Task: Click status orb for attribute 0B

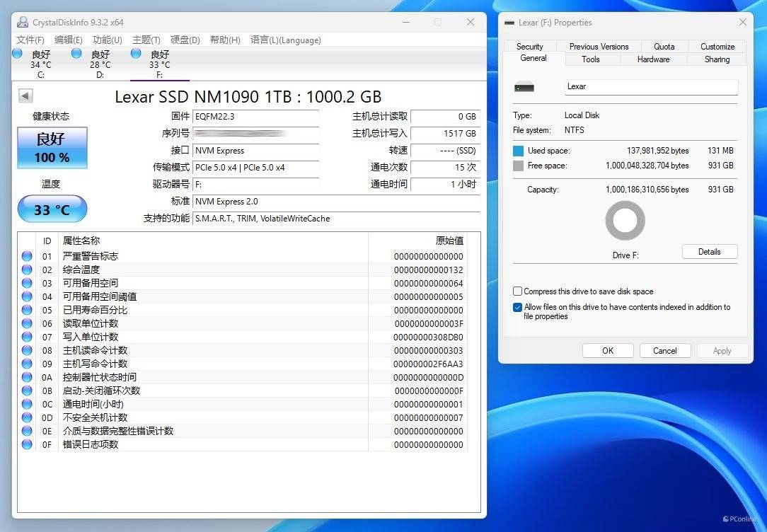Action: [27, 391]
